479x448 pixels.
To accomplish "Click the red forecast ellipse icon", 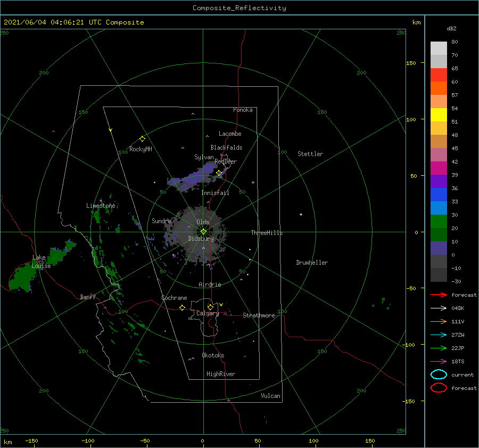I will tap(439, 388).
